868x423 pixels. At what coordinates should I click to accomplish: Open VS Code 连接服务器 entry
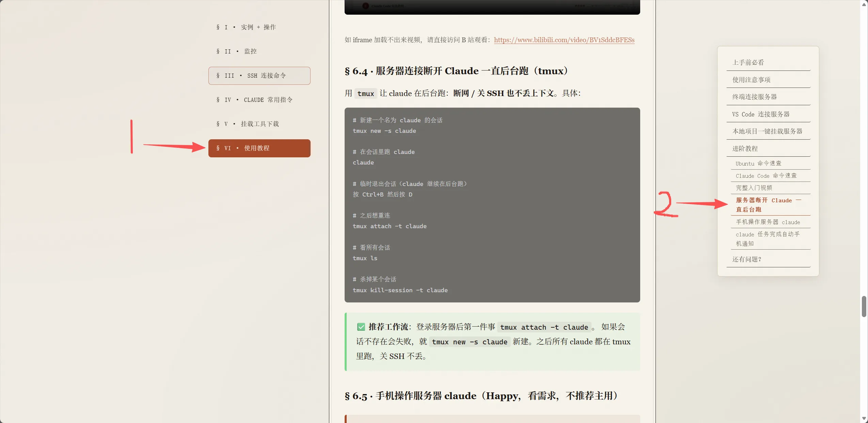point(768,114)
